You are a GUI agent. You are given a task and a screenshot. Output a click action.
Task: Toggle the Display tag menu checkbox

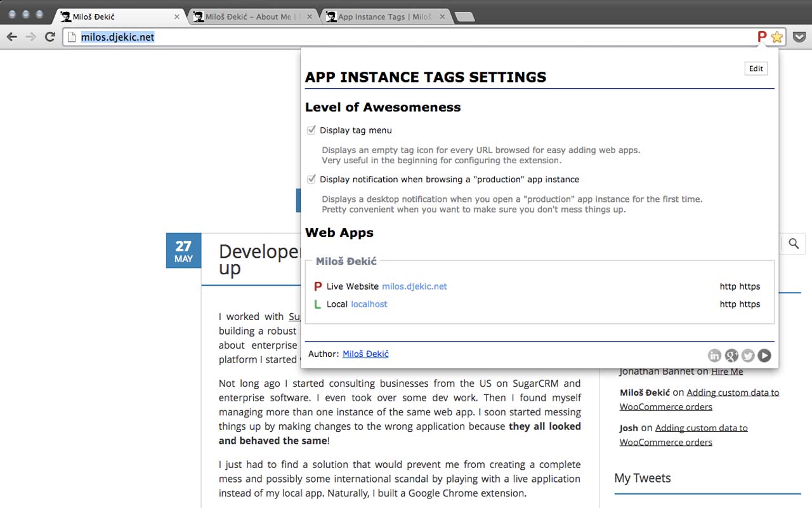[311, 130]
